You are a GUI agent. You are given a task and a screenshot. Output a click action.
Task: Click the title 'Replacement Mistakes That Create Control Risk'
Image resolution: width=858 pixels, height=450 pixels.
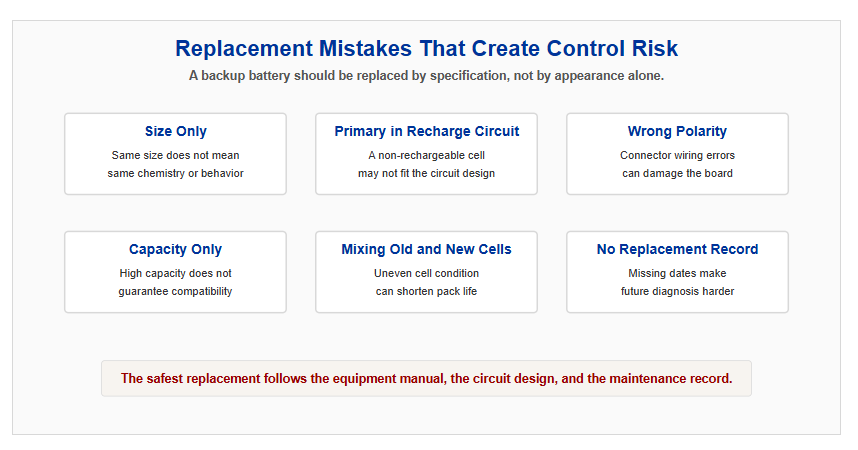(426, 49)
